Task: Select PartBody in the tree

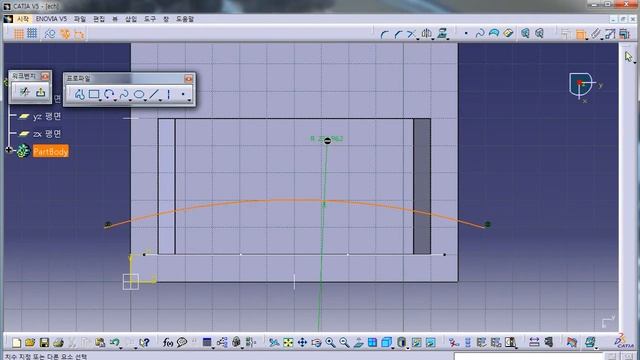Action: pyautogui.click(x=51, y=151)
